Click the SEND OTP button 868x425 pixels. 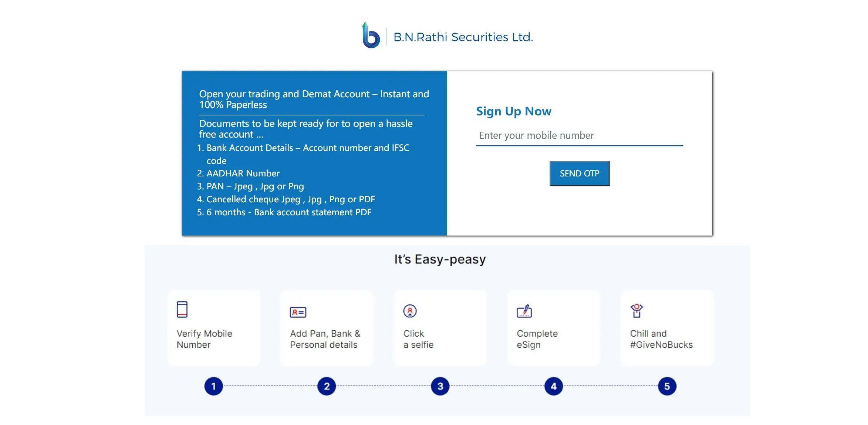[x=580, y=173]
